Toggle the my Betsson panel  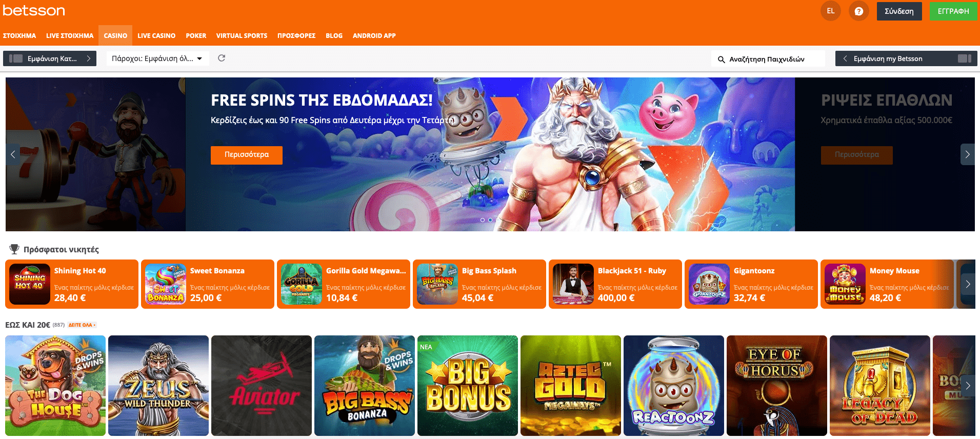pyautogui.click(x=906, y=58)
